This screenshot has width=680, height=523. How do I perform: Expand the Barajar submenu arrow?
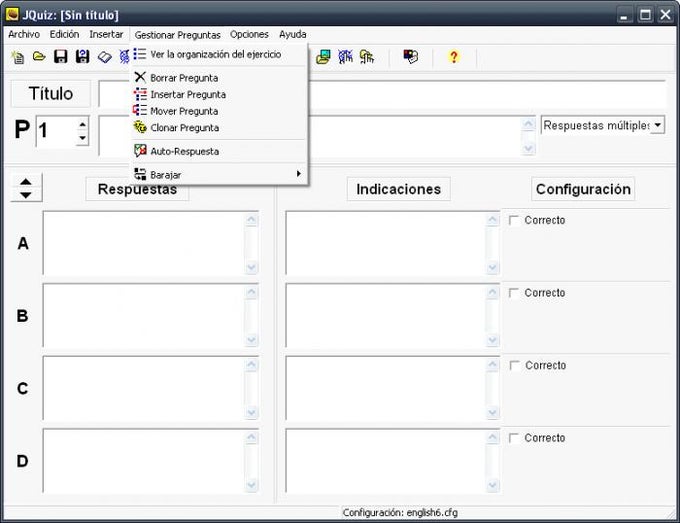tap(299, 174)
